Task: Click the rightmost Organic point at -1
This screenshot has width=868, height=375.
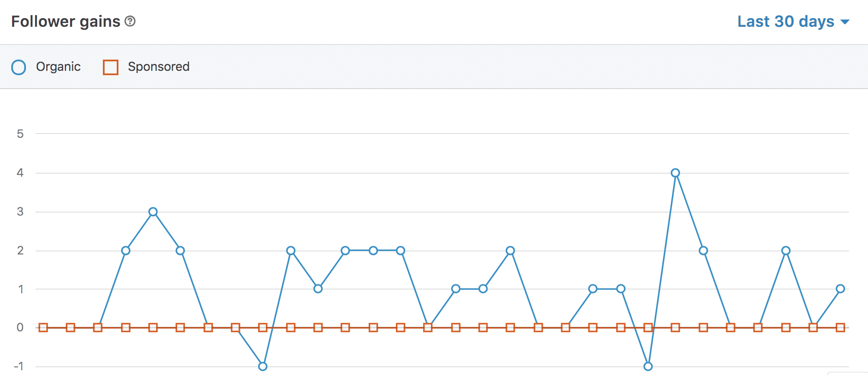Action: (648, 366)
